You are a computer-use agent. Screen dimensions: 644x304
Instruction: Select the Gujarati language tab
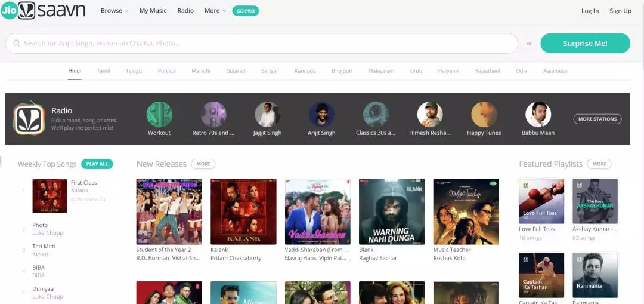tap(236, 70)
